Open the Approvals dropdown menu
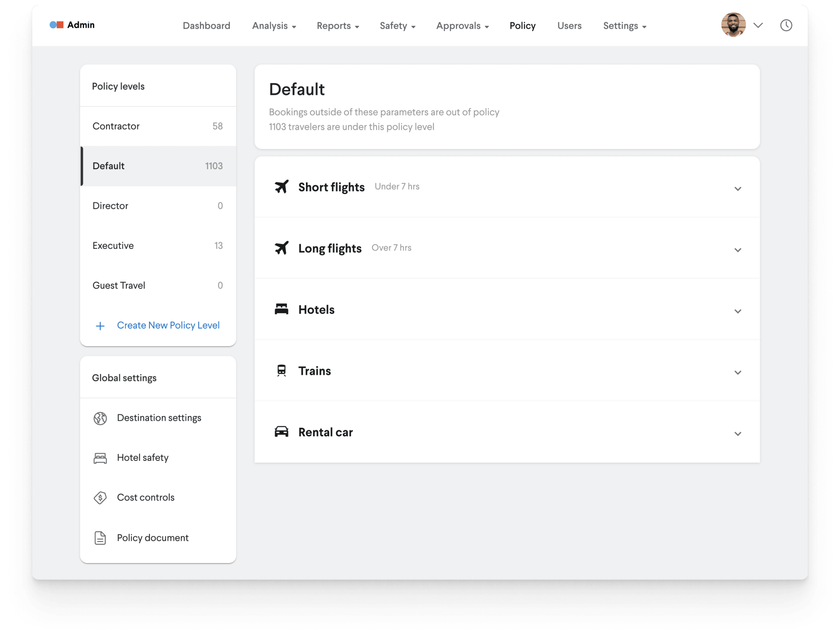Image resolution: width=840 pixels, height=637 pixels. tap(462, 26)
